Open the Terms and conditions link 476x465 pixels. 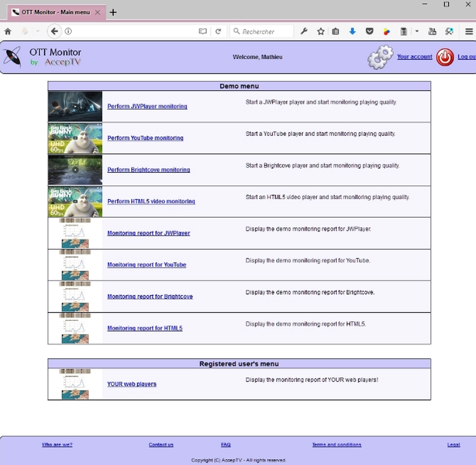pyautogui.click(x=337, y=445)
